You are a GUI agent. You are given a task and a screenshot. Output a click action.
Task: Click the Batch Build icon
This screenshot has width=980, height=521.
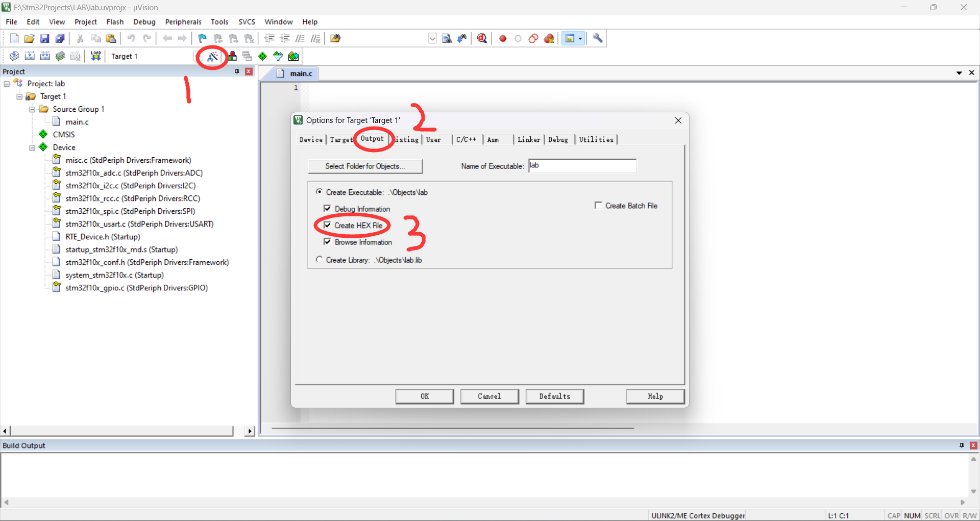pos(60,56)
